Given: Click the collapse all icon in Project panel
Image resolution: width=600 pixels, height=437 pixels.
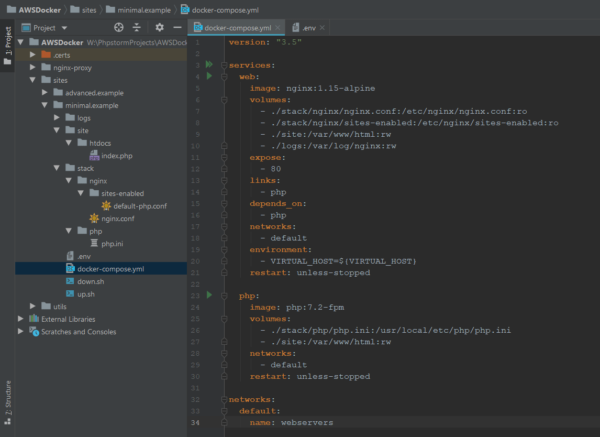Looking at the screenshot, I should [x=137, y=28].
